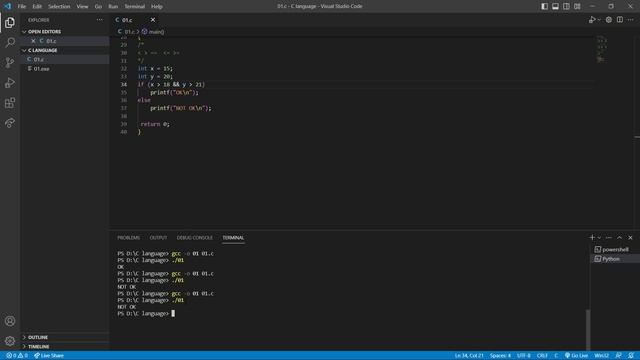Select the Terminal panel tab
Screen dimensions: 640x360
tap(233, 238)
